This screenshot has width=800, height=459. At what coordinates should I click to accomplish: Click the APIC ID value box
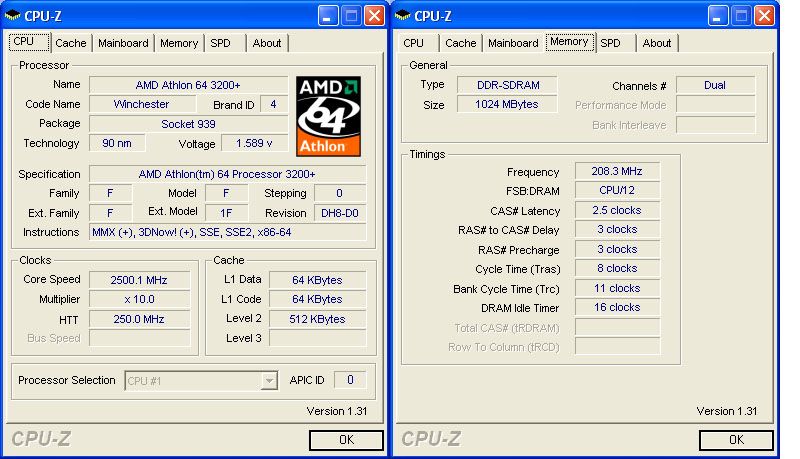tap(350, 380)
